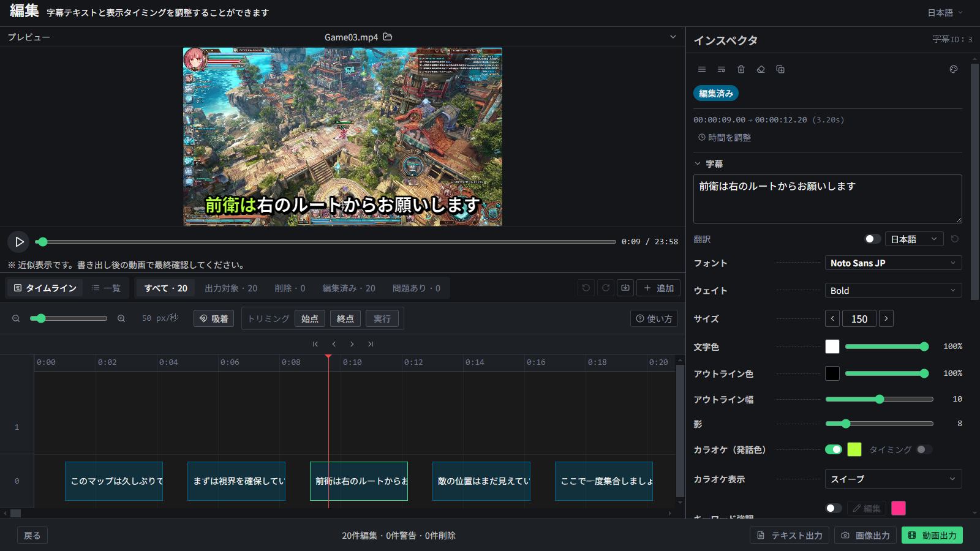Click the zoom out magnifier icon
Image resolution: width=980 pixels, height=551 pixels.
(16, 318)
